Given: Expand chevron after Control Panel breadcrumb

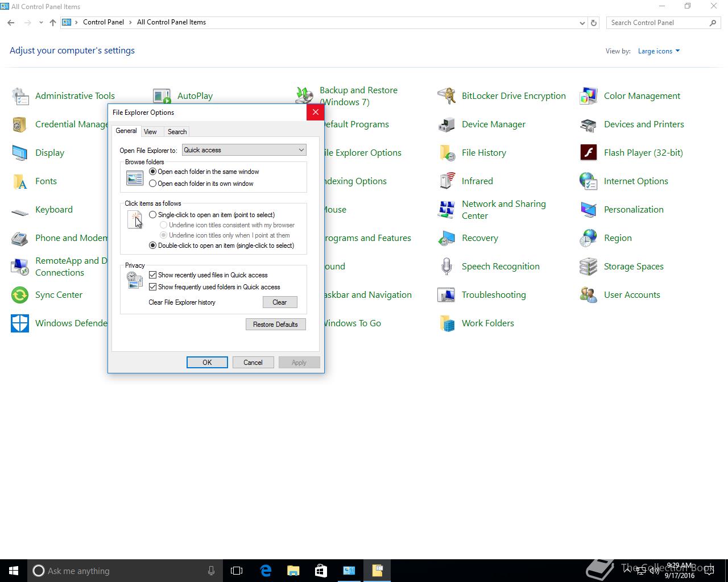Looking at the screenshot, I should 131,22.
